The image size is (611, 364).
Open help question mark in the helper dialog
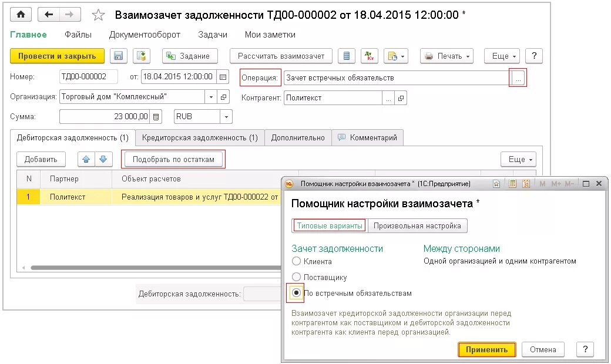tap(585, 349)
